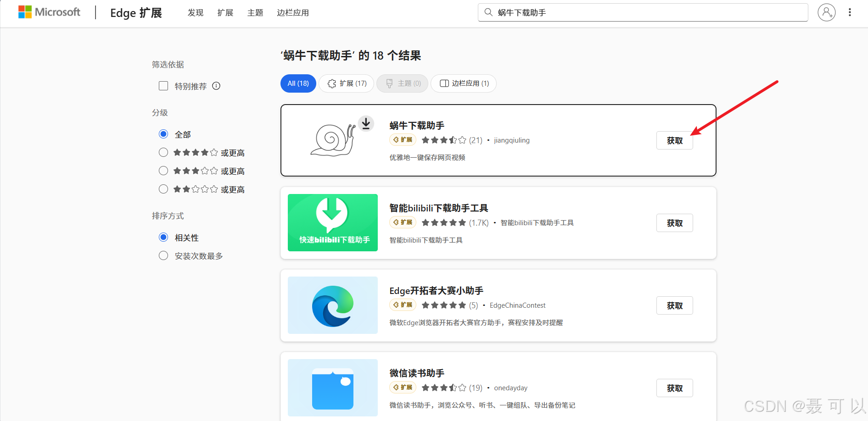Switch to the 边栏应用 (1) tab
The height and width of the screenshot is (421, 868).
tap(464, 83)
